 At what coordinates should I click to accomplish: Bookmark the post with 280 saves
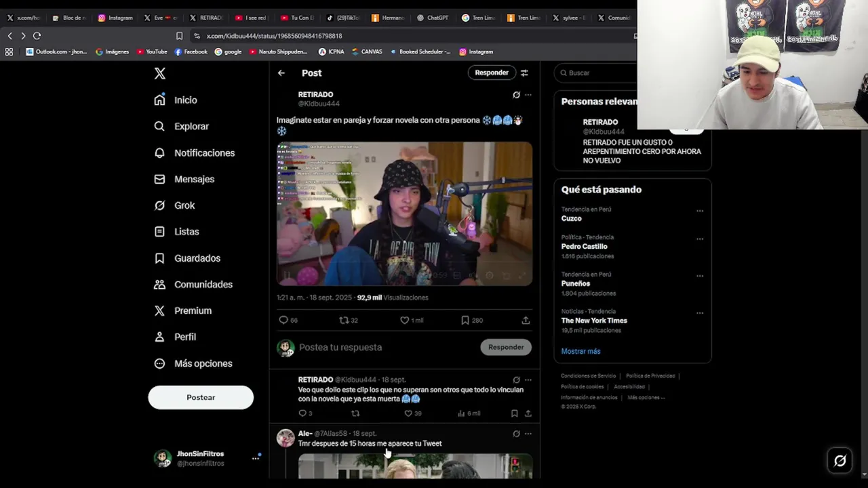465,320
